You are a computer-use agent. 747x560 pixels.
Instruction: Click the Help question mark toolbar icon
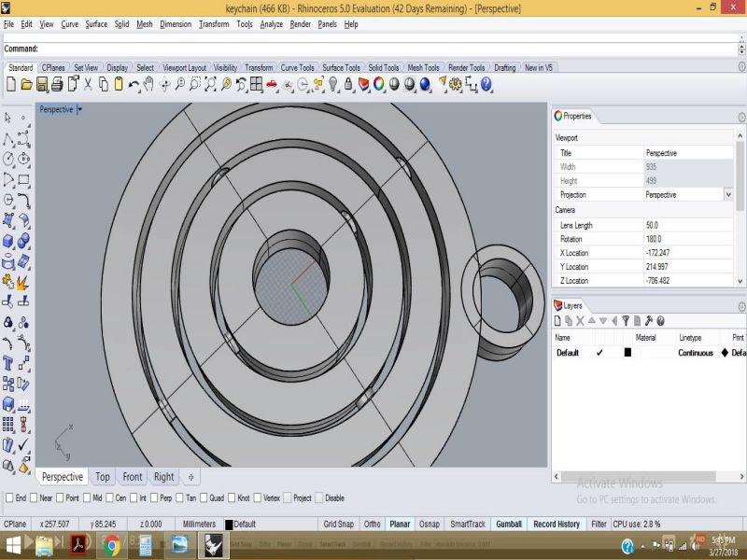tap(486, 84)
